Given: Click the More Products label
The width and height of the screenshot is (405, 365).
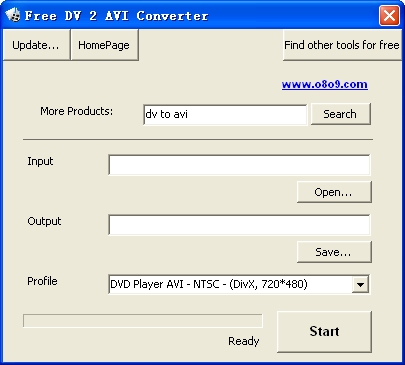Looking at the screenshot, I should (77, 111).
